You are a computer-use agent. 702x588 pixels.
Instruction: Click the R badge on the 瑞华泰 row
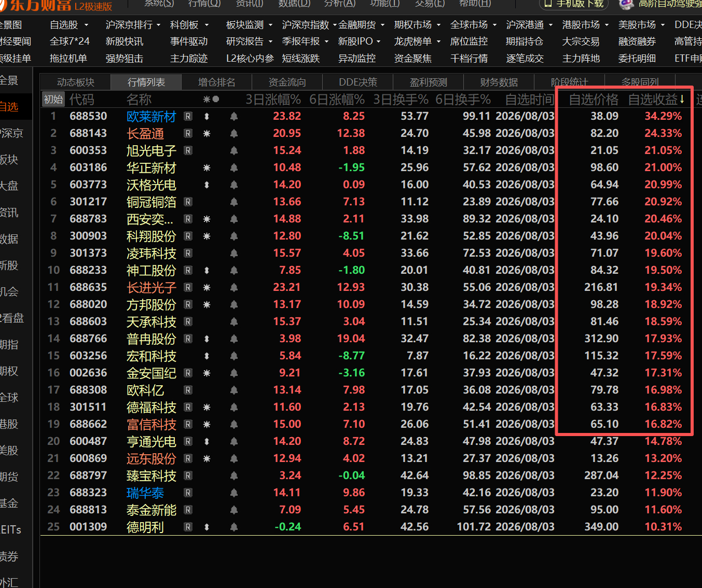(x=188, y=493)
